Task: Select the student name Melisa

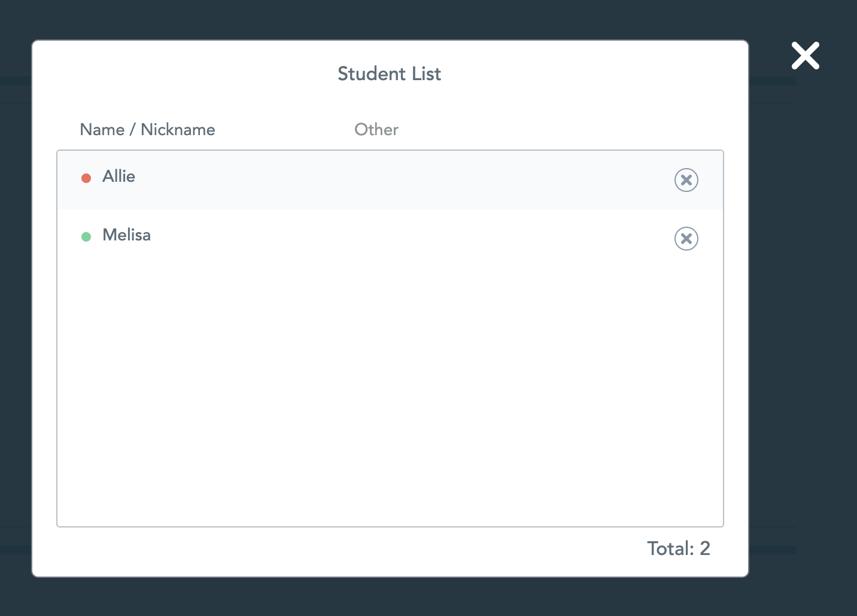Action: click(126, 235)
